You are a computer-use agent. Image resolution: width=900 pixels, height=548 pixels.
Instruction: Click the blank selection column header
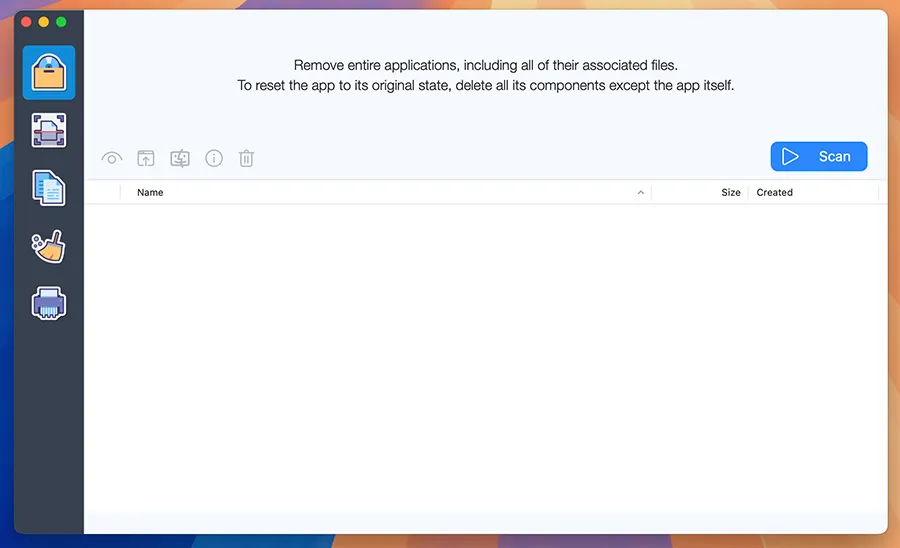tap(103, 192)
